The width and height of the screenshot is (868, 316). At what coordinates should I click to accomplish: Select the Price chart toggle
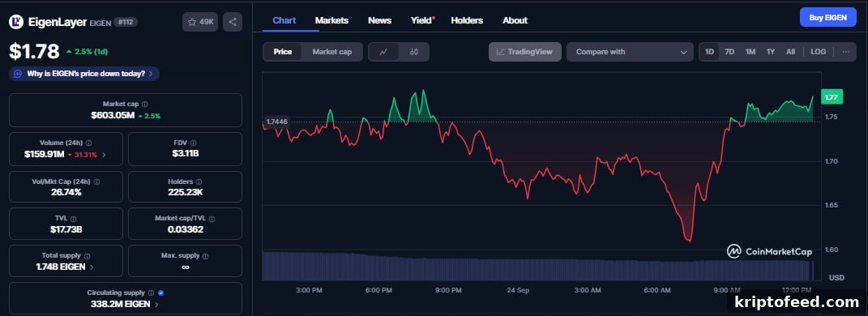(282, 52)
